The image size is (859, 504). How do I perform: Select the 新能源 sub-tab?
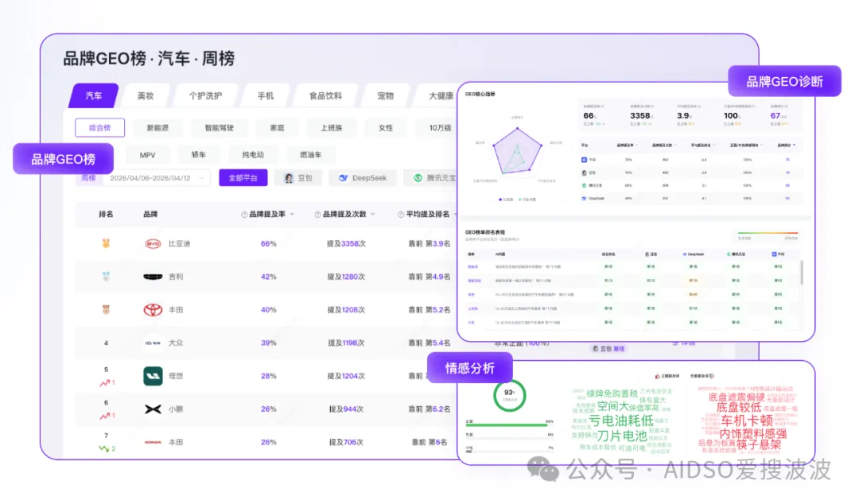(157, 128)
